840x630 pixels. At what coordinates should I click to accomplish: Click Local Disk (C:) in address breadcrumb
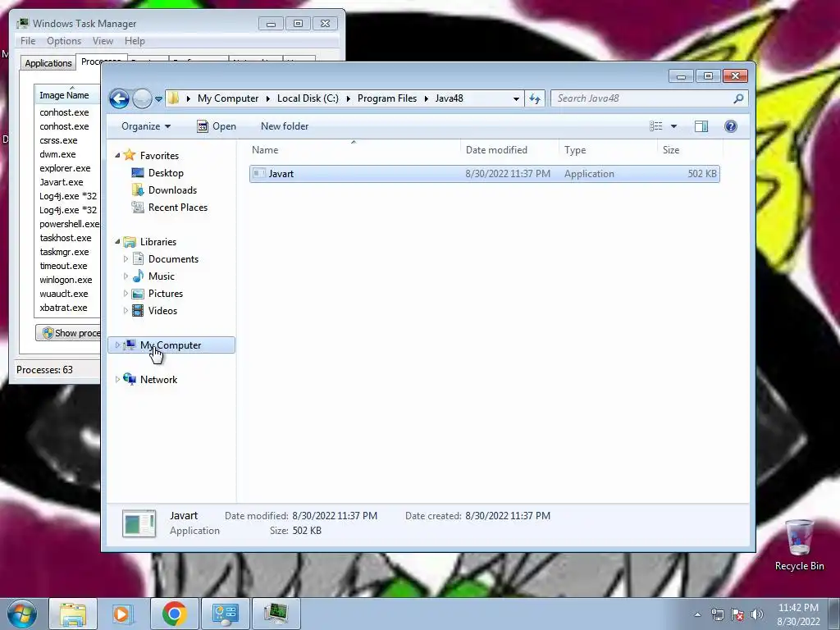[308, 98]
